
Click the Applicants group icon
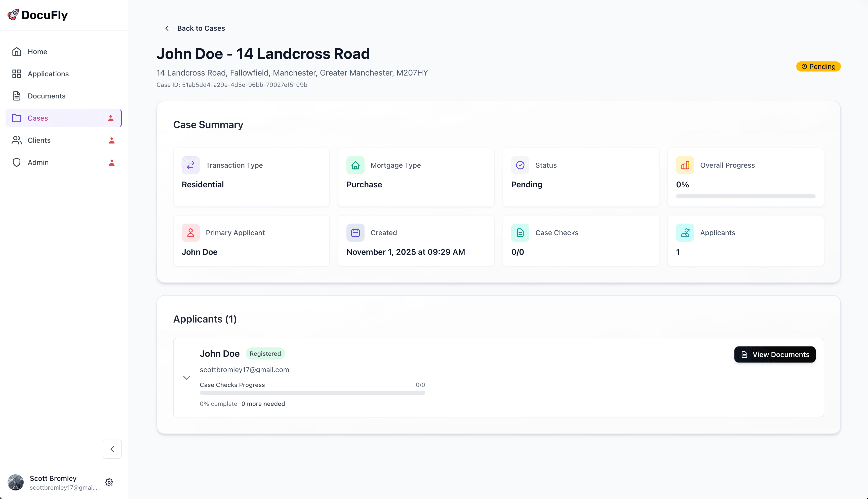[x=685, y=233]
